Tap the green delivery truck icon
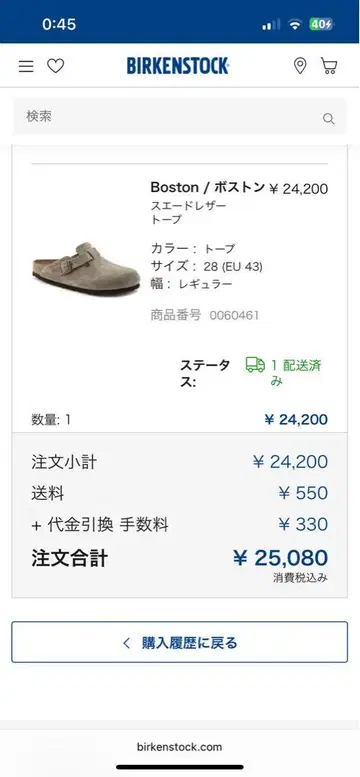This screenshot has width=360, height=777. click(255, 365)
